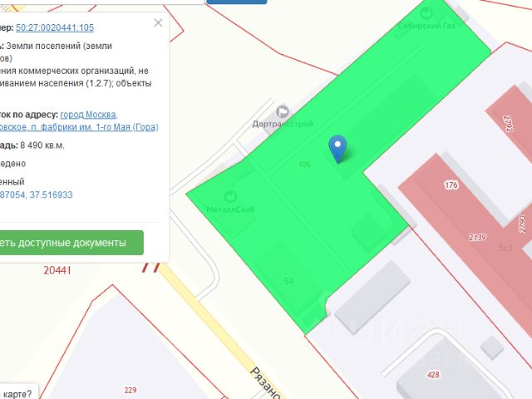Click the parcel coordinates 37.516933 link
Viewport: 532px width, 399px height.
[51, 195]
